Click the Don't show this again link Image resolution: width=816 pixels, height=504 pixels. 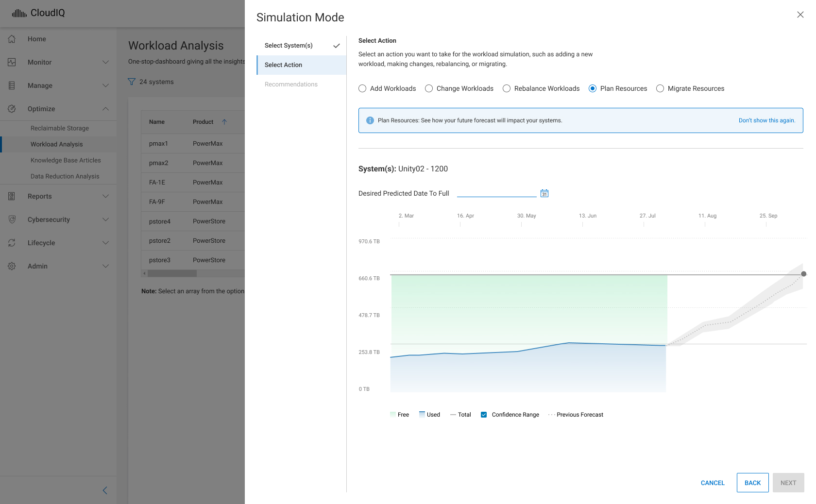pos(767,120)
